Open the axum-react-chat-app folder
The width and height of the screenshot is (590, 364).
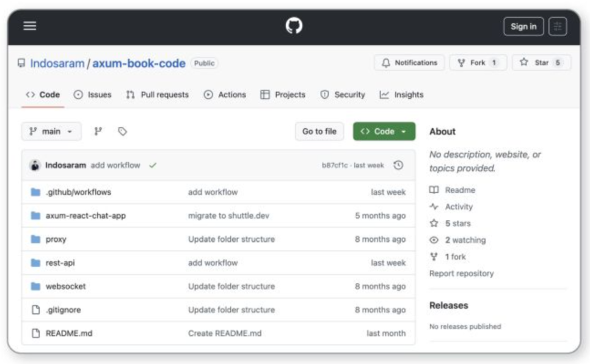86,216
